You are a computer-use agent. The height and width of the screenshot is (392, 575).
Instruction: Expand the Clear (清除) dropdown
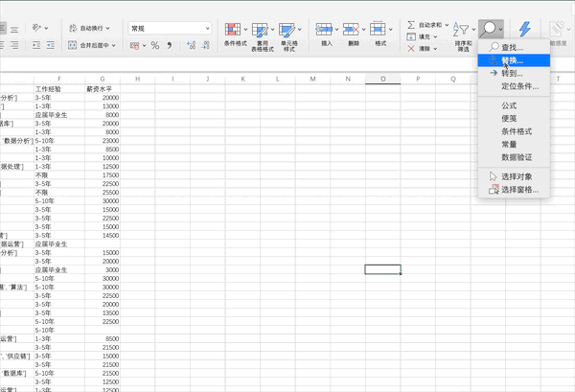[436, 47]
